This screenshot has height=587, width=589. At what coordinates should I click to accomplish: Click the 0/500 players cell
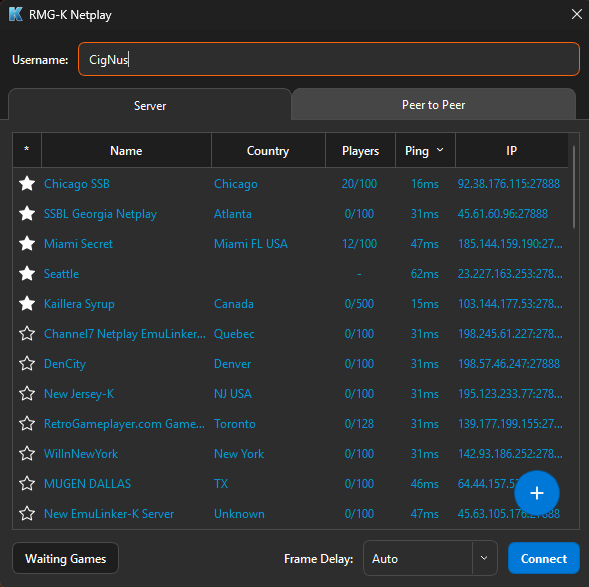pos(359,303)
